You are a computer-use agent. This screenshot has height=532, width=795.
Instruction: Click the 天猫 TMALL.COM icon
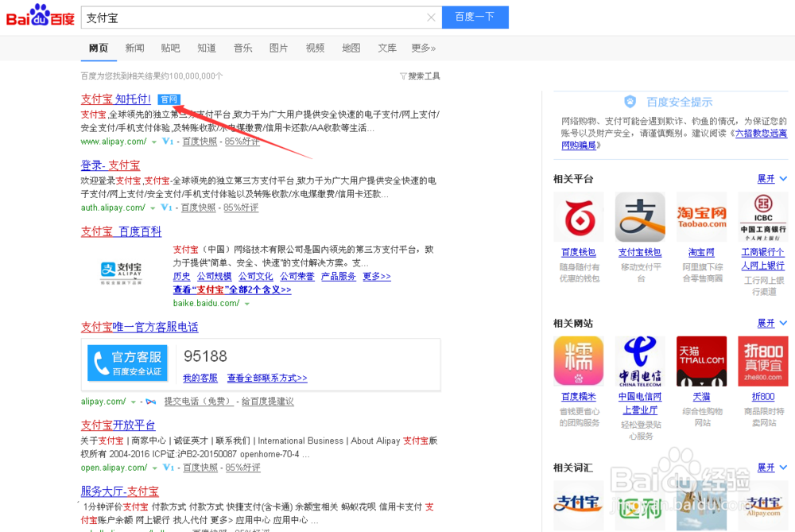coord(702,361)
